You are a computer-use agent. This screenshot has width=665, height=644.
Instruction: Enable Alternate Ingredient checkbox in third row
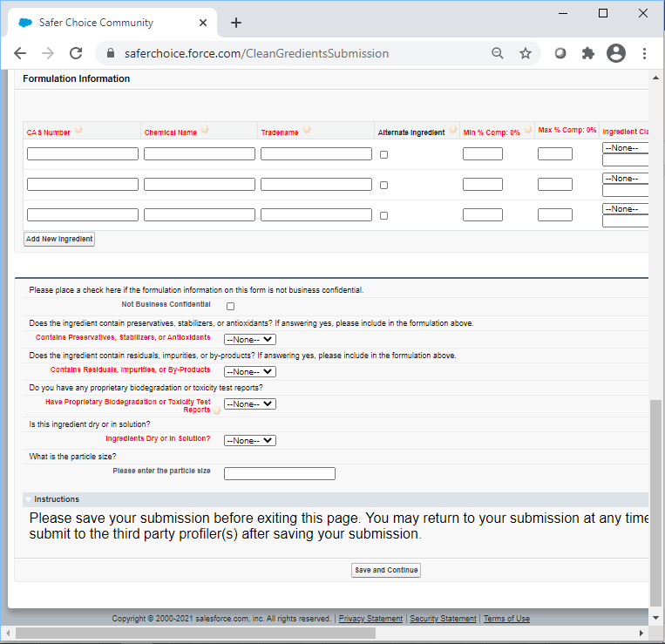(x=383, y=215)
